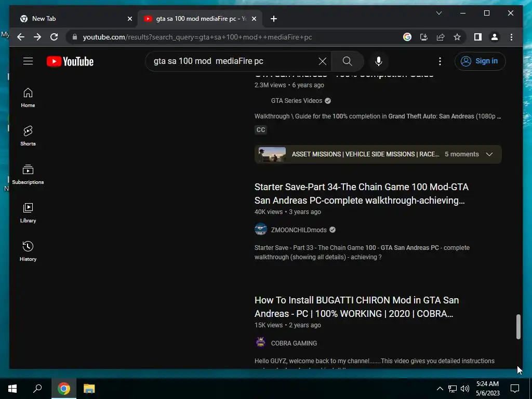Click the page vertical scrollbar thumb
532x399 pixels.
518,326
